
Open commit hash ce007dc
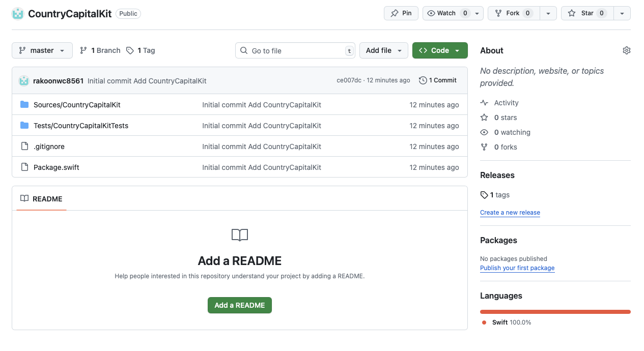point(349,80)
